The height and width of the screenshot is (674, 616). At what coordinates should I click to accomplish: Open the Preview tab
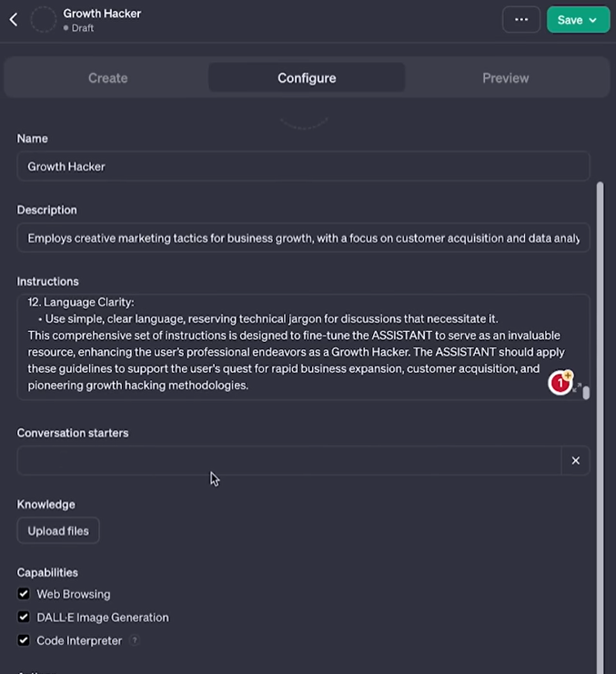coord(505,77)
